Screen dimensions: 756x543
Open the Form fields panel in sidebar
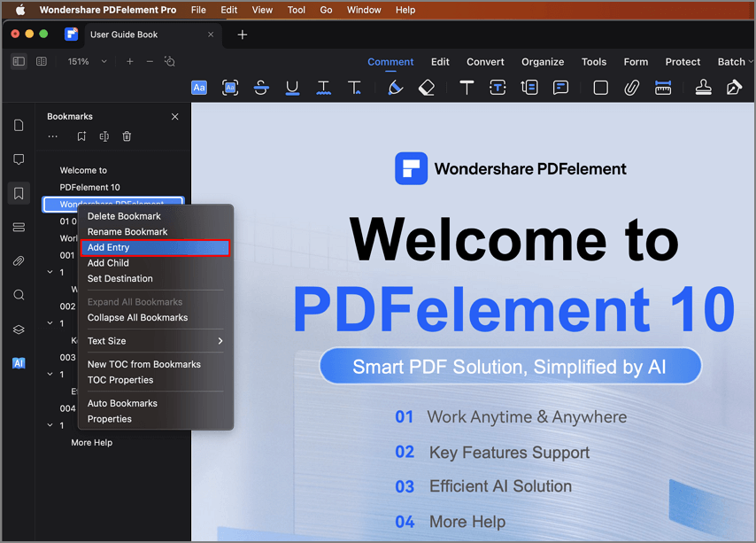pos(19,227)
